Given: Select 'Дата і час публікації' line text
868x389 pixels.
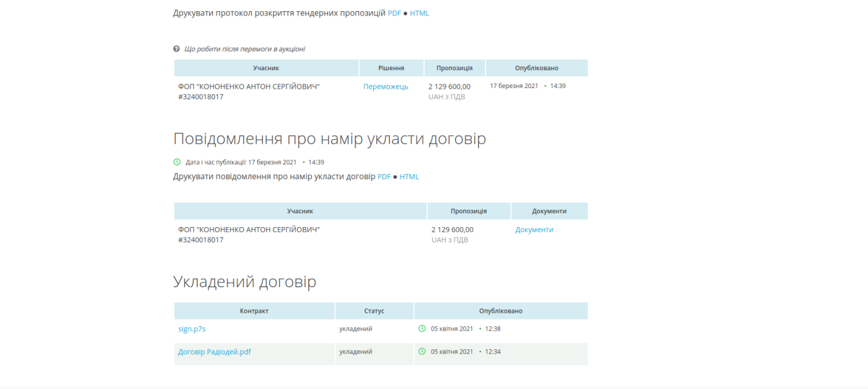Looking at the screenshot, I should coord(255,162).
